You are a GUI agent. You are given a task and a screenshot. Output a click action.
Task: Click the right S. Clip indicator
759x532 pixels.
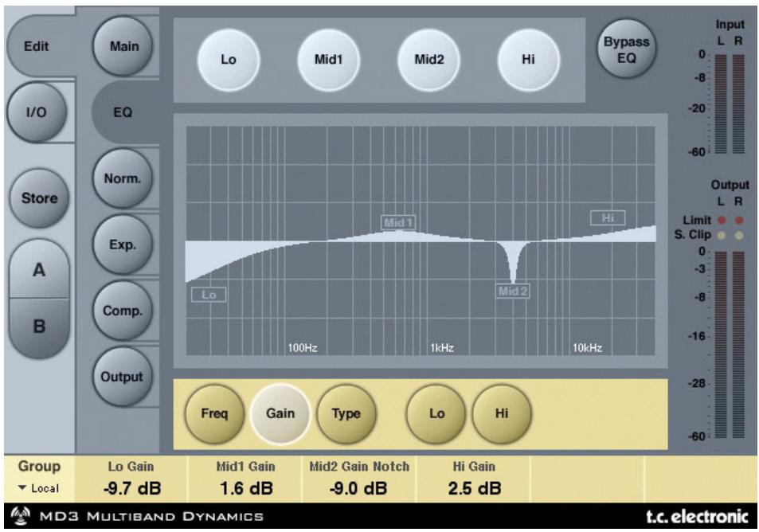(x=738, y=236)
